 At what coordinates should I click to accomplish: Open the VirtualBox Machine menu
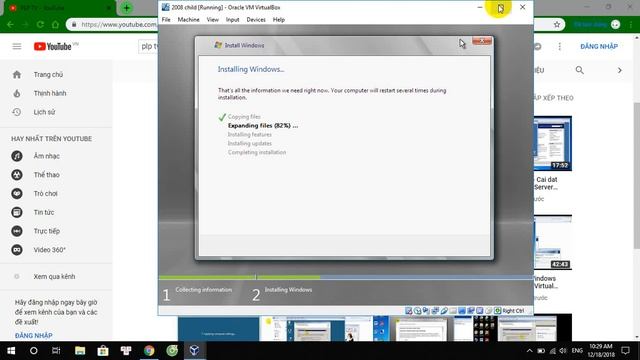tap(188, 20)
